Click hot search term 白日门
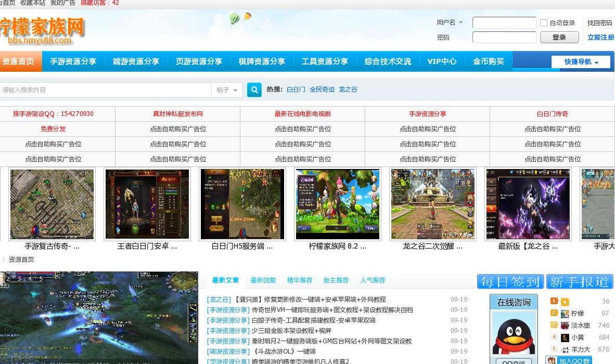The height and width of the screenshot is (364, 615). tap(296, 89)
